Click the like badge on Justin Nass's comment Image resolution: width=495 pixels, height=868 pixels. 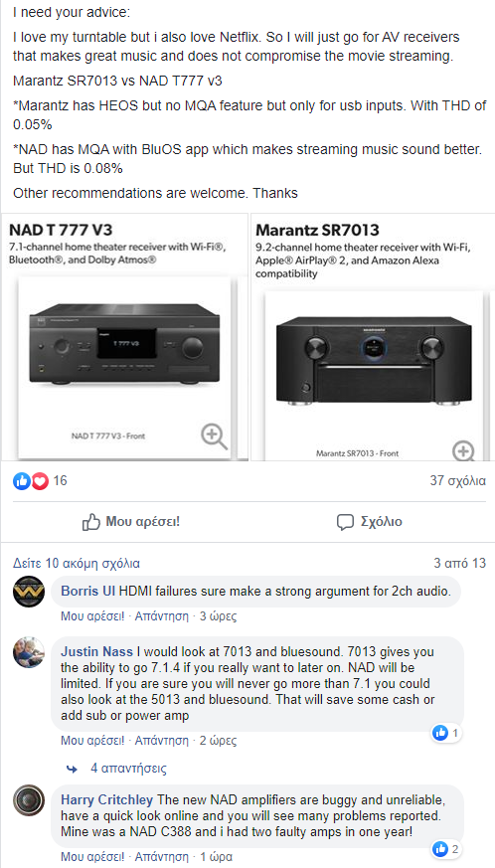[446, 734]
